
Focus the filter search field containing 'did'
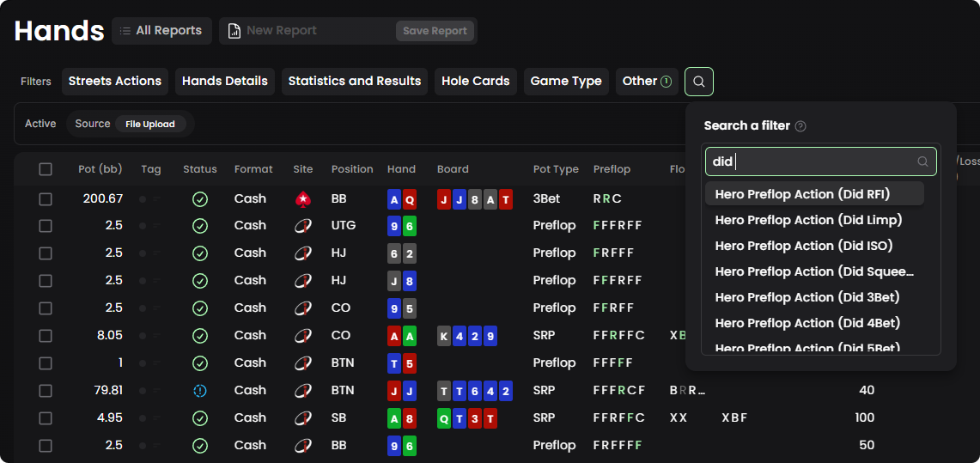[x=812, y=161]
